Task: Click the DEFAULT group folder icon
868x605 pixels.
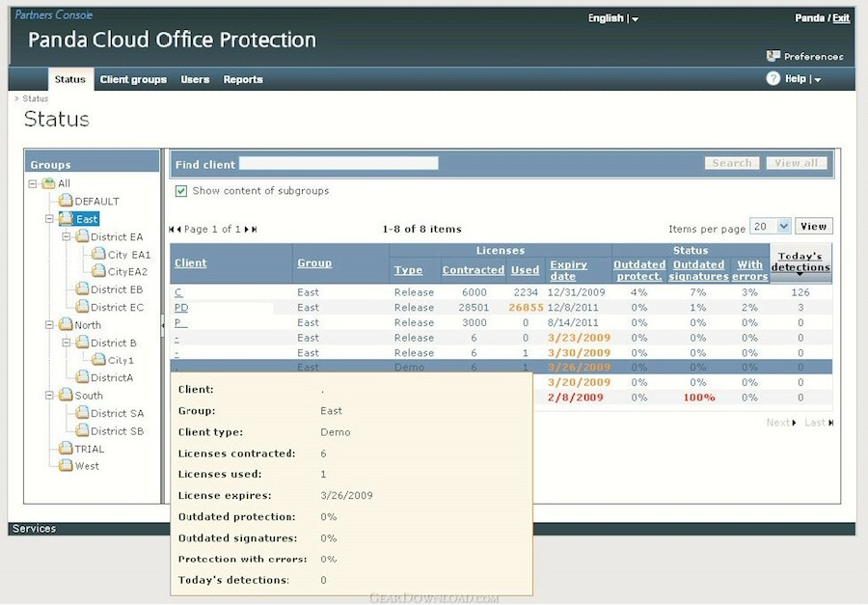Action: pos(66,201)
